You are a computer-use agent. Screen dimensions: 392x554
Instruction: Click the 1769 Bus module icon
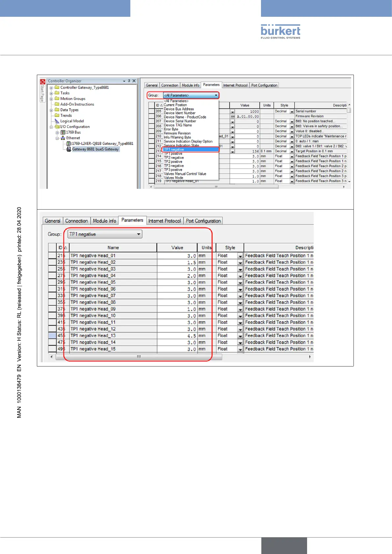(63, 132)
